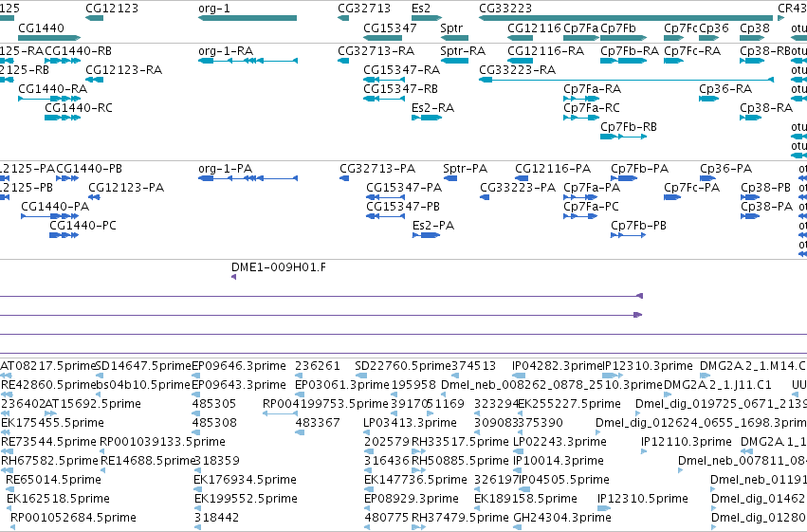Select transcript CG12123-RA

click(x=94, y=80)
